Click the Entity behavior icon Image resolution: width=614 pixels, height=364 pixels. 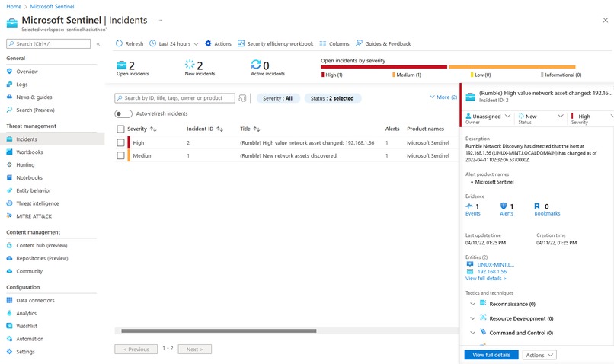coord(9,190)
